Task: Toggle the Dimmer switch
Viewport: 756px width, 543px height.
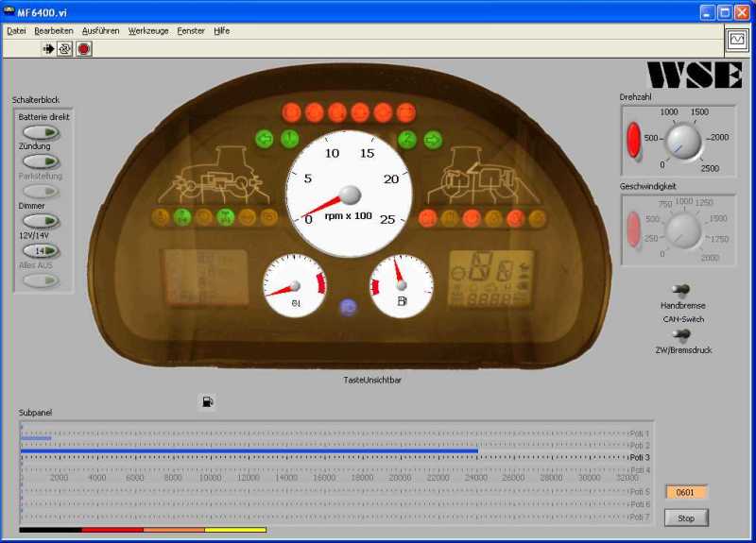Action: click(x=41, y=221)
